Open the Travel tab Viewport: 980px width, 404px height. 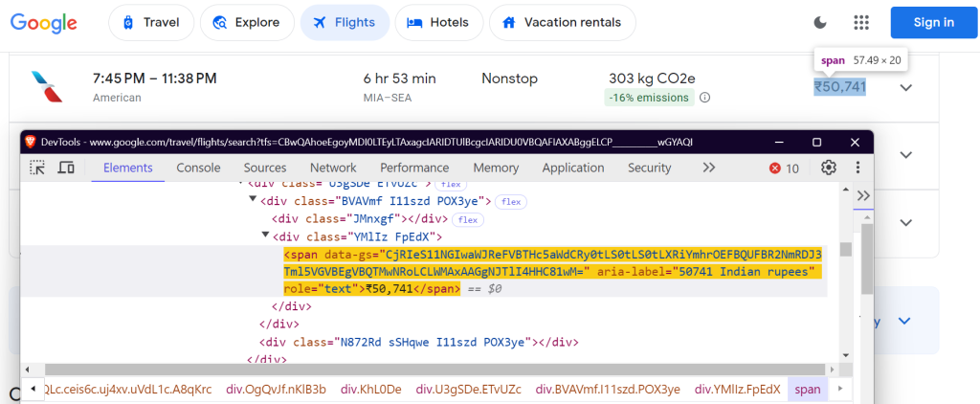pos(151,23)
